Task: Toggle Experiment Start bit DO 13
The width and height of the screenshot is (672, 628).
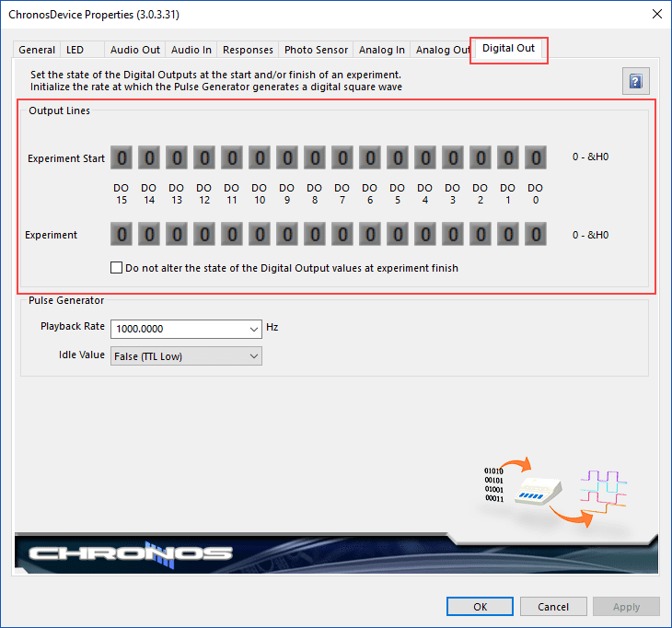Action: pos(177,157)
